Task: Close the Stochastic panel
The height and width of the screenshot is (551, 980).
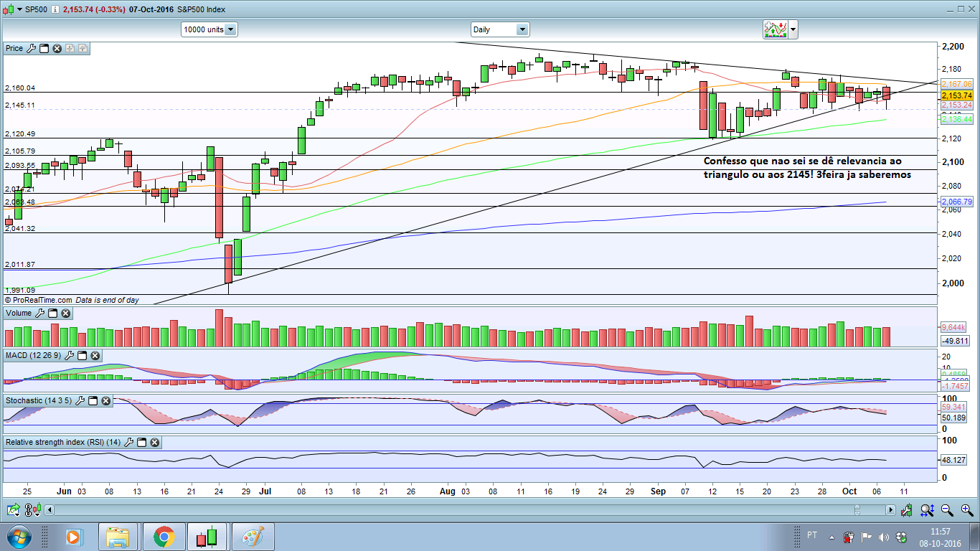Action: tap(105, 400)
